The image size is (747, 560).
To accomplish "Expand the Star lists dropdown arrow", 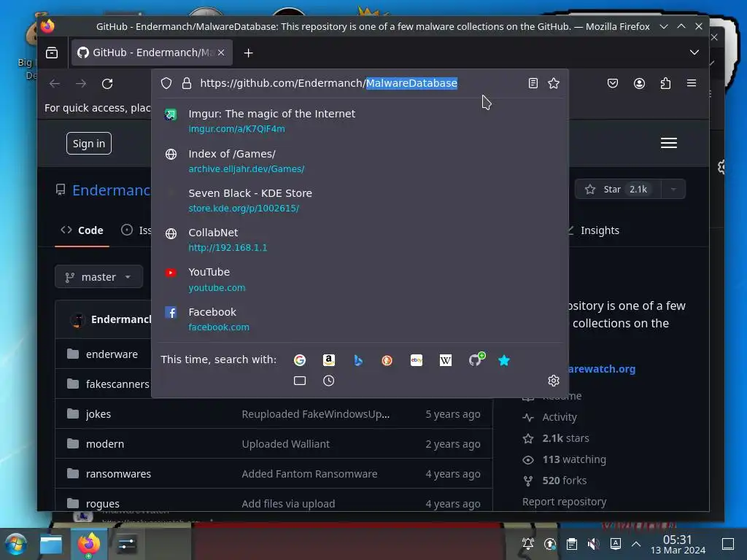I will click(673, 189).
